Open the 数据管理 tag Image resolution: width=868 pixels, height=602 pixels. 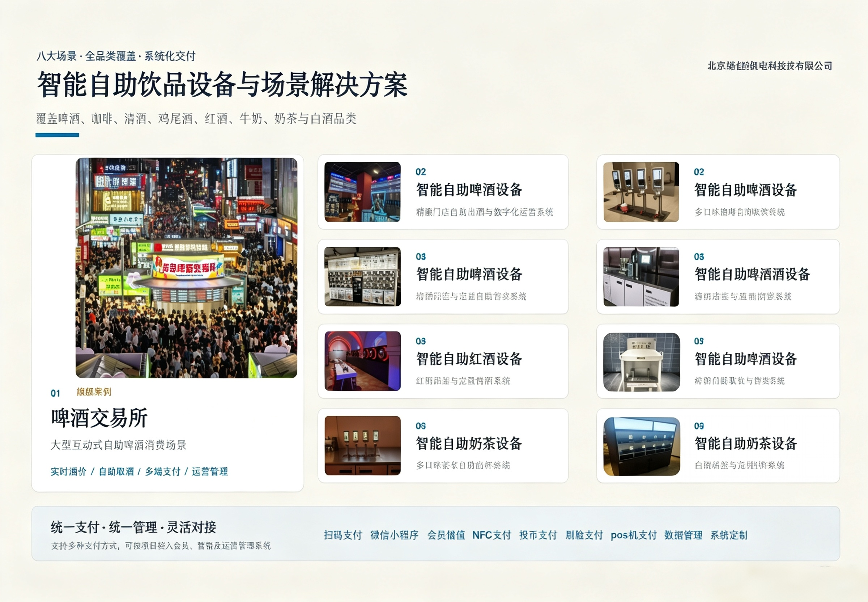(x=683, y=535)
